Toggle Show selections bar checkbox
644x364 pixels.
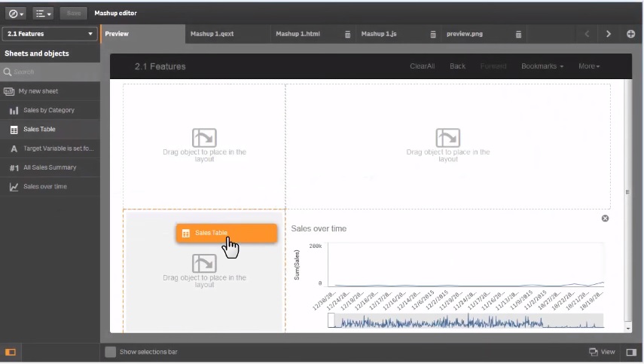tap(110, 352)
